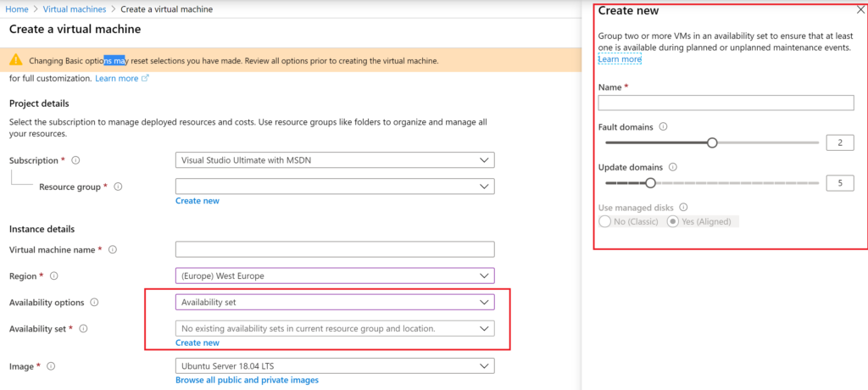Viewport: 868px width, 390px height.
Task: Click info icon next to Subscription label
Action: pos(75,160)
